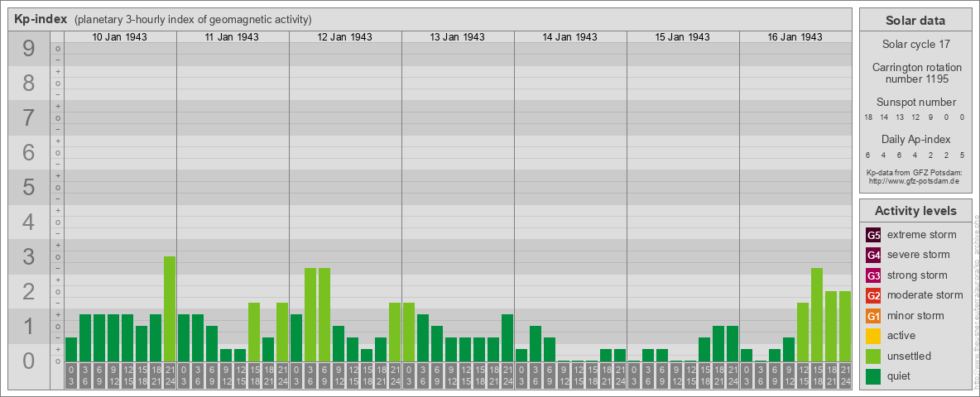Click sunspot number value '9'
Viewport: 980px width, 397px height.
point(930,117)
